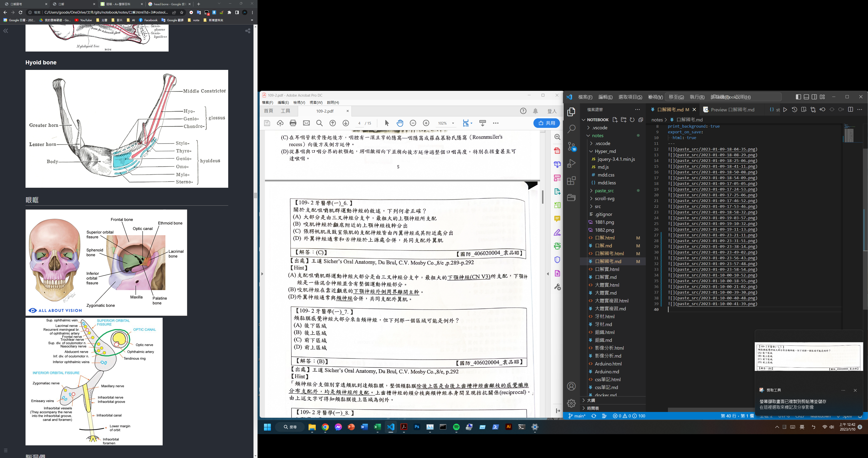The height and width of the screenshot is (458, 868).
Task: Click split editor right icon
Action: 851,109
